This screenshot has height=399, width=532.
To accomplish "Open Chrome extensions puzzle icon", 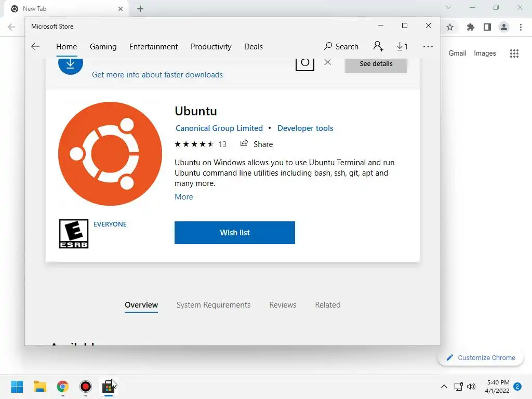I will click(x=470, y=27).
